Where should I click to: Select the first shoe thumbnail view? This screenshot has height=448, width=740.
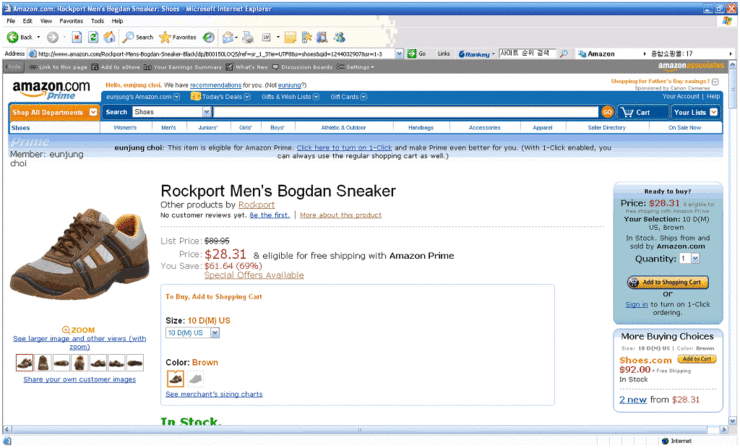[x=25, y=363]
